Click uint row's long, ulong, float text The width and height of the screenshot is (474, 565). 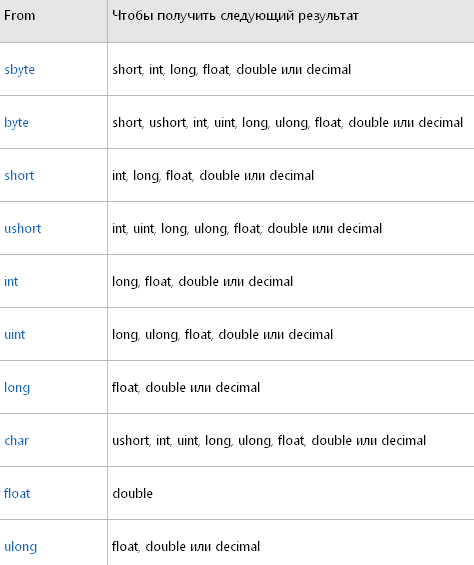pos(162,334)
